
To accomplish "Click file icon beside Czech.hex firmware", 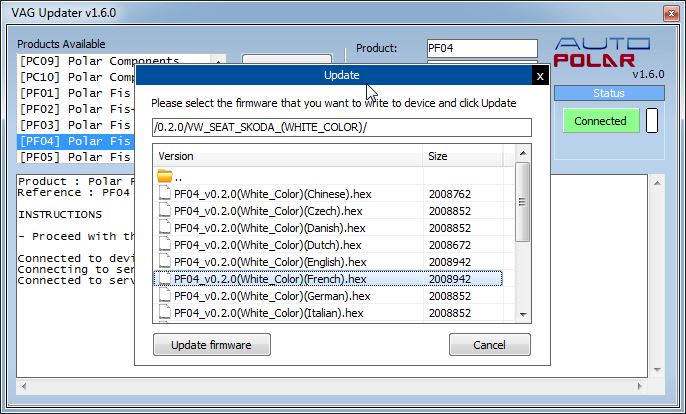I will click(164, 210).
